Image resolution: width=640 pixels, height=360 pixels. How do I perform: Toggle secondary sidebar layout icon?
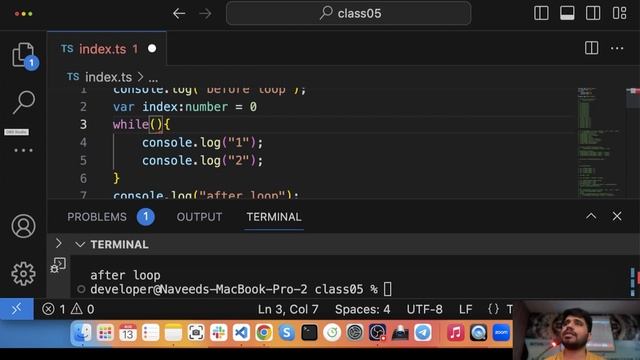[593, 13]
